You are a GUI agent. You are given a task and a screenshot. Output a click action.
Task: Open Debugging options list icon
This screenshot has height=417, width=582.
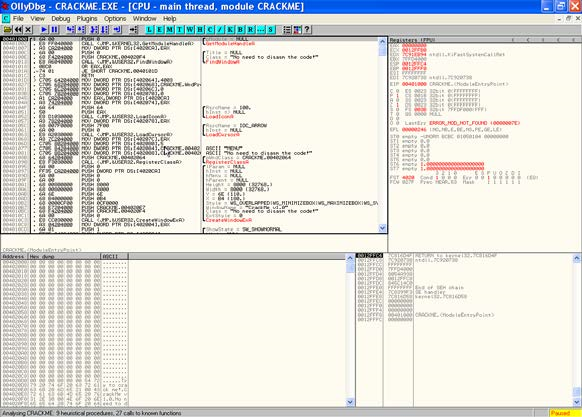pos(287,30)
